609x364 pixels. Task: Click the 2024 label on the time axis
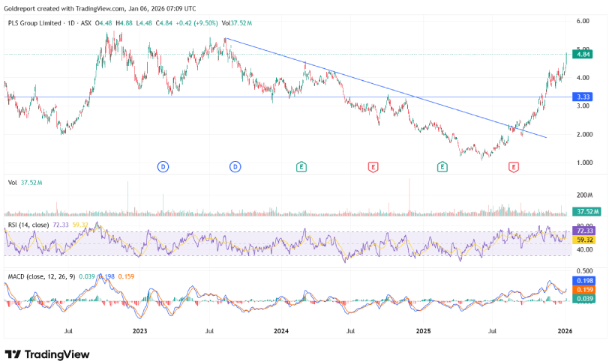tap(281, 330)
